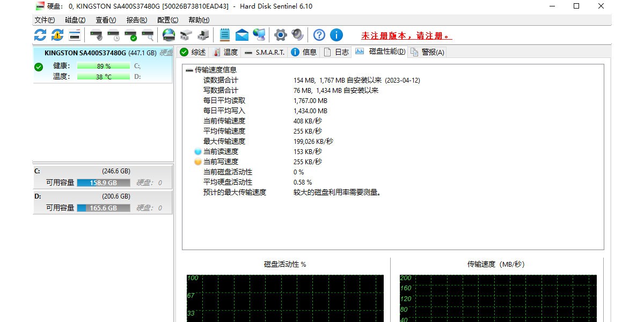
Task: Open the gear configuration icon
Action: (x=281, y=35)
